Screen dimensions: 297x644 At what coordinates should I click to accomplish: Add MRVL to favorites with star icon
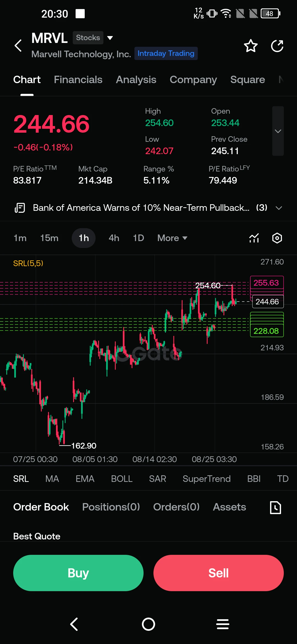tap(251, 46)
